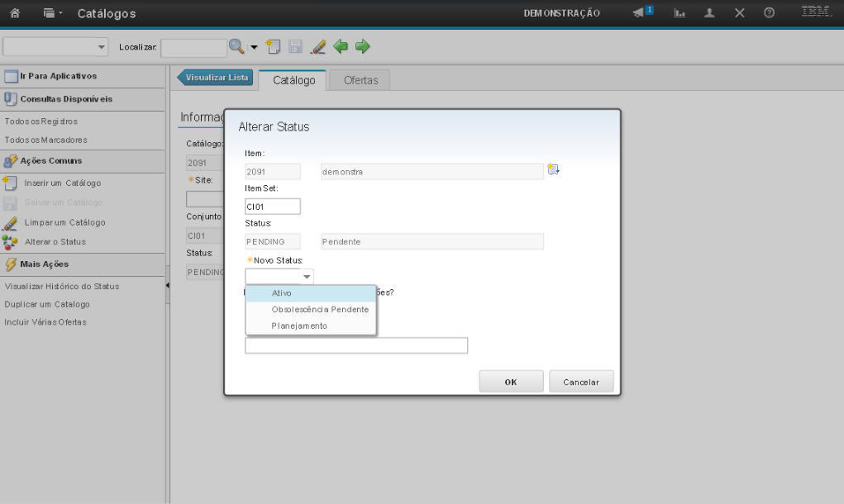Image resolution: width=844 pixels, height=504 pixels.
Task: Click the green previous record arrow
Action: click(341, 47)
